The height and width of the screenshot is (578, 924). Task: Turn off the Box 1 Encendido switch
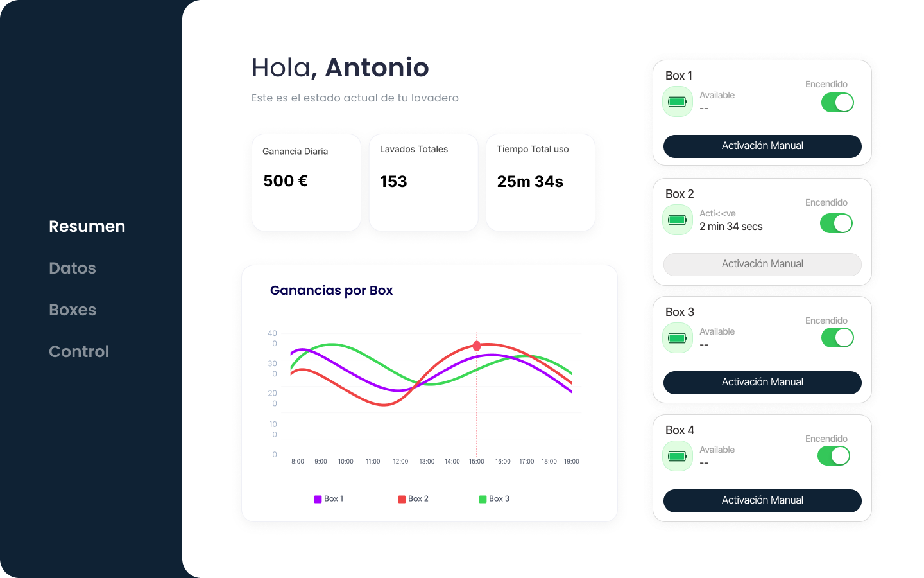pos(837,103)
